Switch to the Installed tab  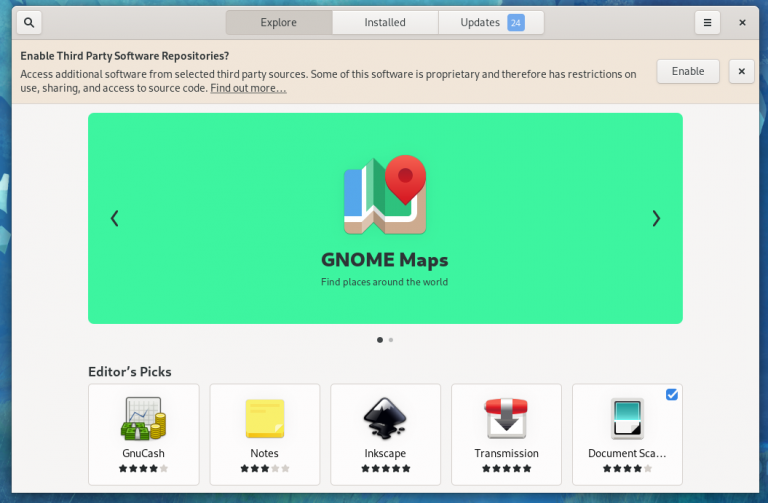(x=384, y=22)
